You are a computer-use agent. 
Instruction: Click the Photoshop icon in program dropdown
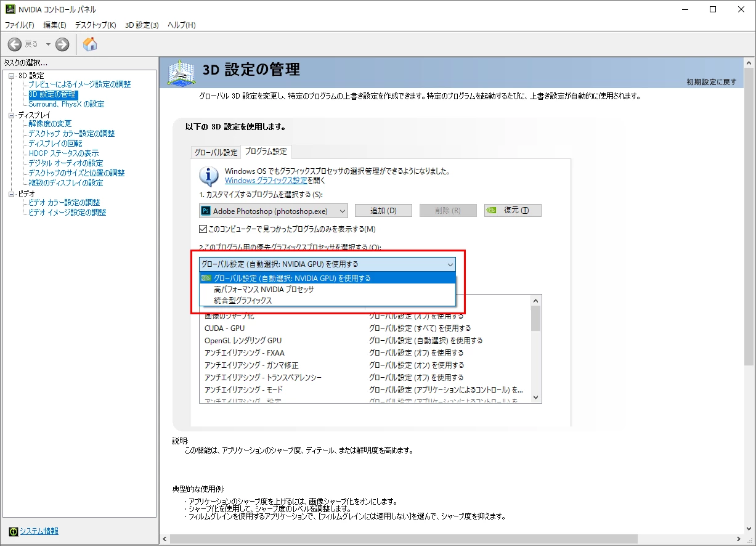[x=206, y=211]
